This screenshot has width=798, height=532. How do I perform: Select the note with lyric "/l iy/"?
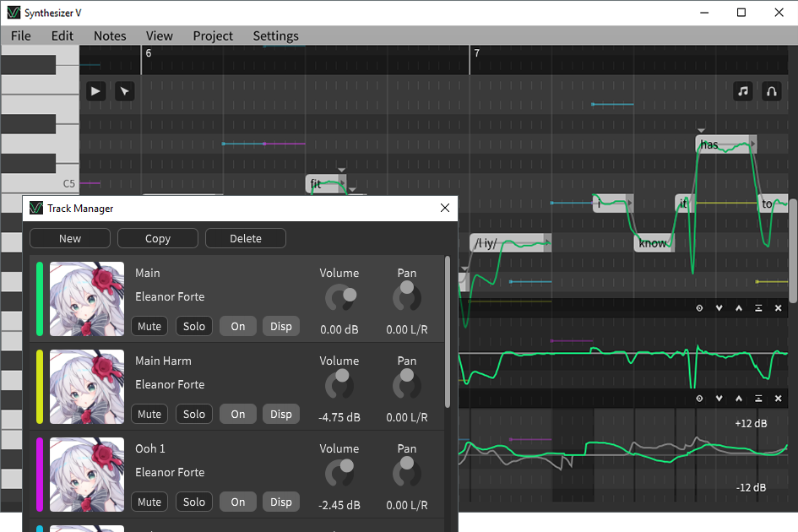(x=510, y=243)
